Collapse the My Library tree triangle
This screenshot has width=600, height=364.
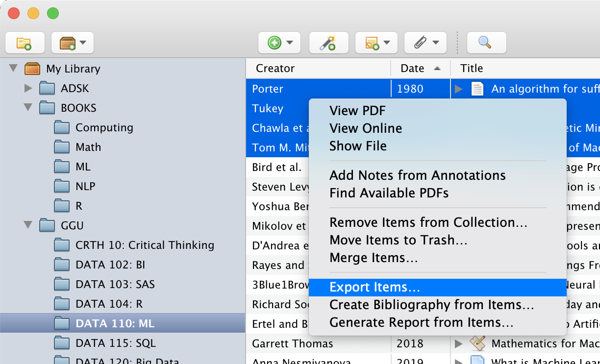(x=13, y=69)
